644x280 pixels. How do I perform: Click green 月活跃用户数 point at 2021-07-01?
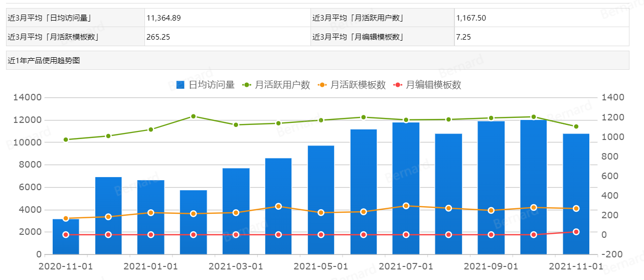tap(406, 120)
